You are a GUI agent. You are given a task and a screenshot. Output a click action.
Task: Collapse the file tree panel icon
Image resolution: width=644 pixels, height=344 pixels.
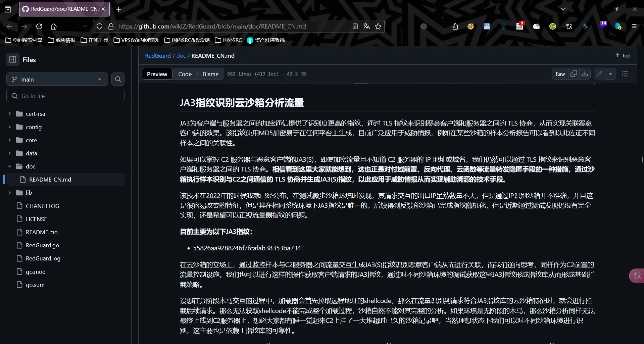click(13, 59)
